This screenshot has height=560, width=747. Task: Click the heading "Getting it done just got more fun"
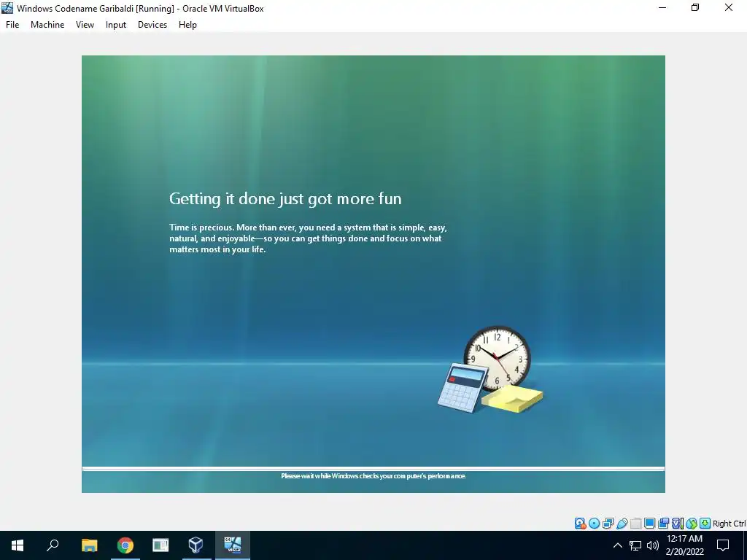[285, 198]
